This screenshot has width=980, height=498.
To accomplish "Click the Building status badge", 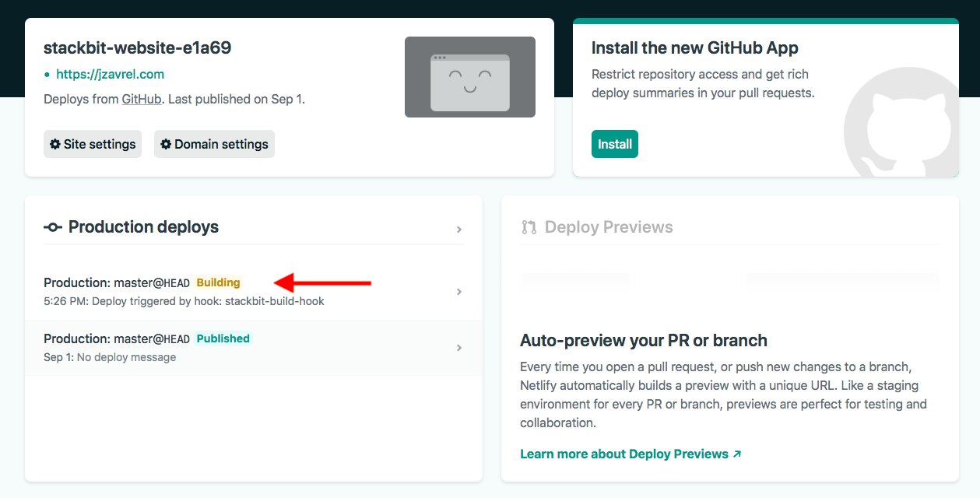I will (218, 282).
